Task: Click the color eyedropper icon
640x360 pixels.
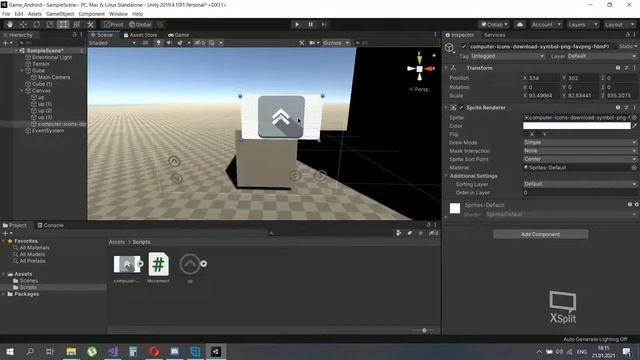Action: click(634, 126)
